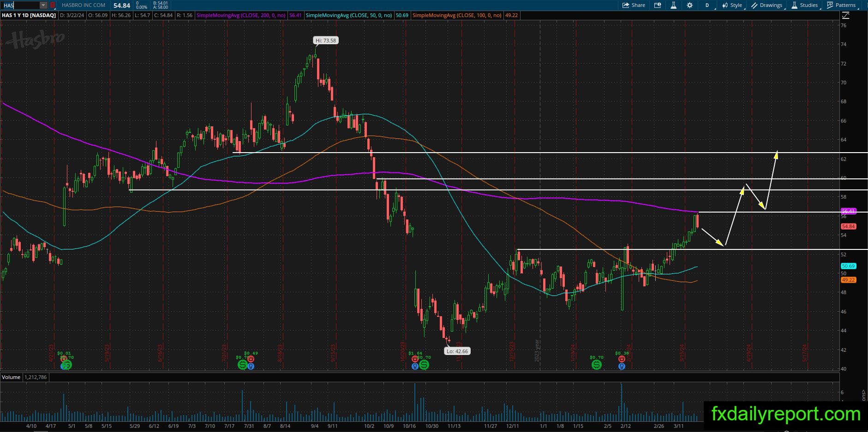Select SimpleMovingAvg 100 study label

pos(457,15)
